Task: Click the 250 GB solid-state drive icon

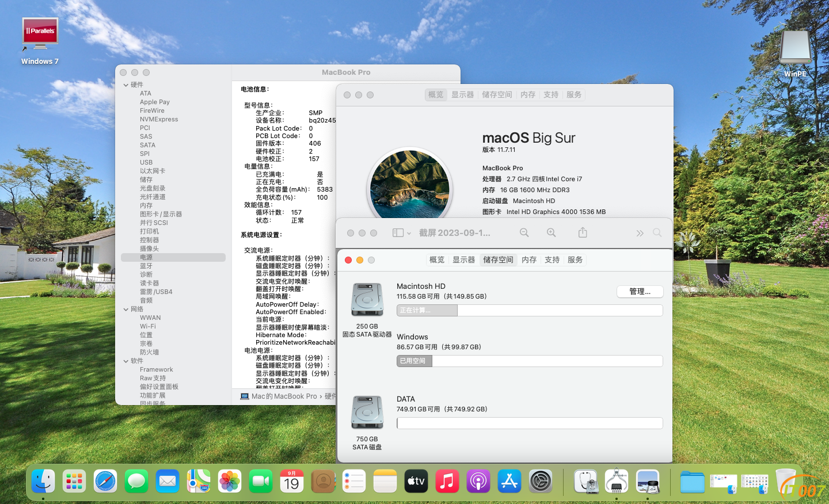Action: click(367, 300)
